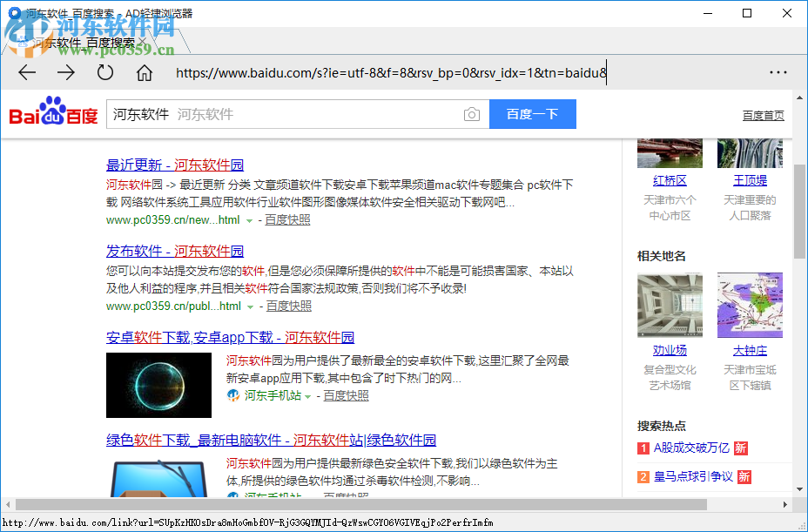This screenshot has height=532, width=808.
Task: Click the Baidu logo
Action: point(53,111)
